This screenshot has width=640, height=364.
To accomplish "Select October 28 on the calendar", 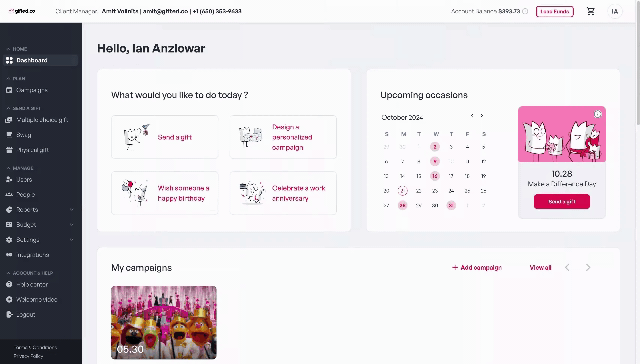I will tap(402, 205).
